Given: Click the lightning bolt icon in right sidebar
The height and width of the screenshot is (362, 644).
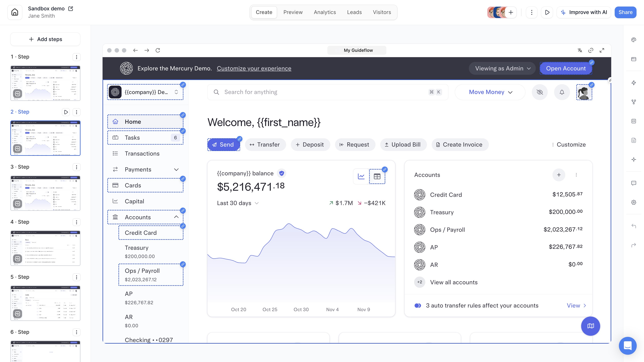Looking at the screenshot, I should click(633, 83).
